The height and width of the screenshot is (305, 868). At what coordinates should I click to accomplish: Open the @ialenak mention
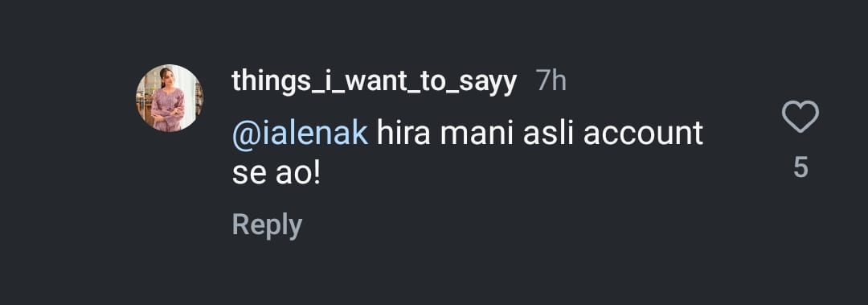(x=300, y=134)
